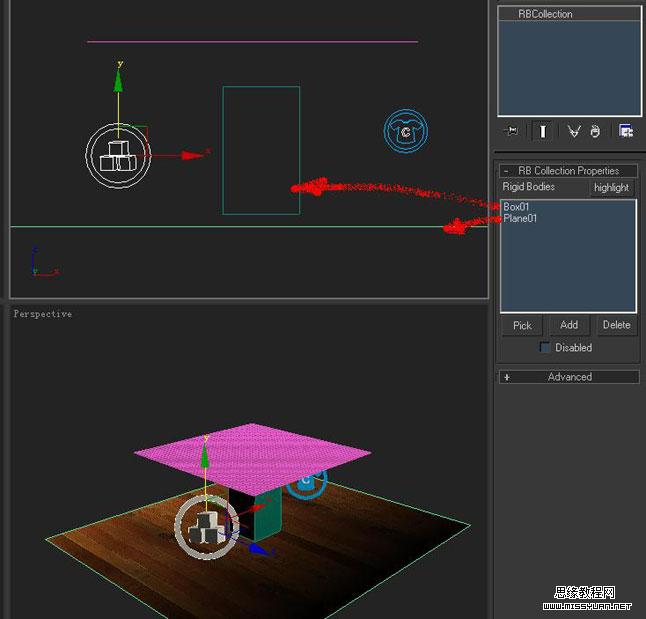Expand the Advanced rollout
The image size is (646, 619).
pyautogui.click(x=507, y=377)
